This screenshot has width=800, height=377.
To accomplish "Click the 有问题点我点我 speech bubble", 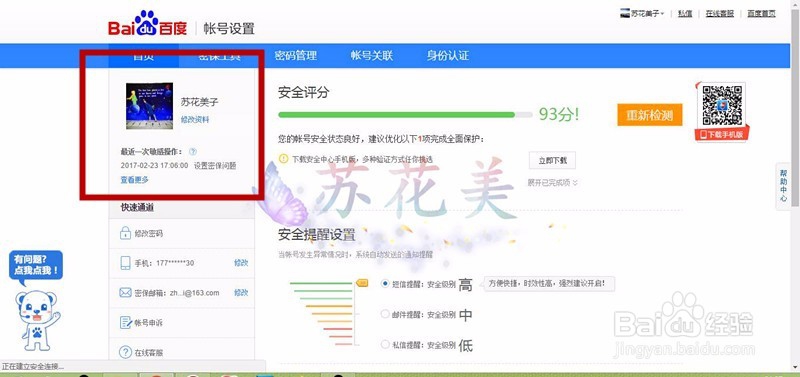I will [36, 266].
